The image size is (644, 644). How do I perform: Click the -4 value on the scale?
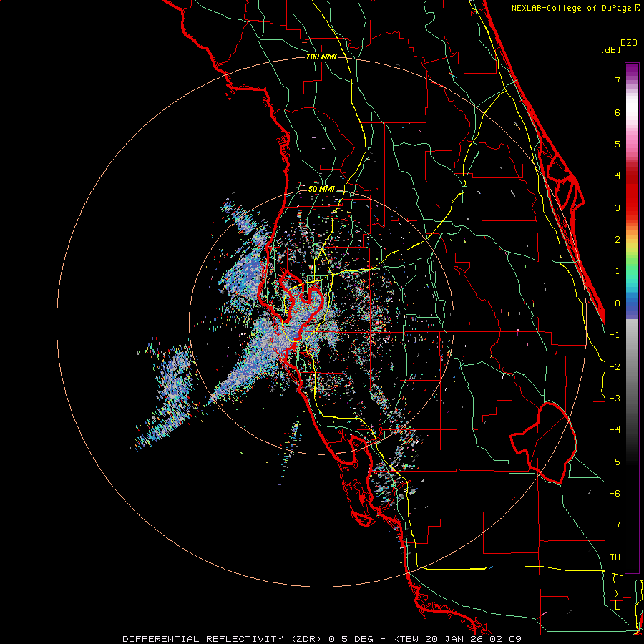(615, 430)
